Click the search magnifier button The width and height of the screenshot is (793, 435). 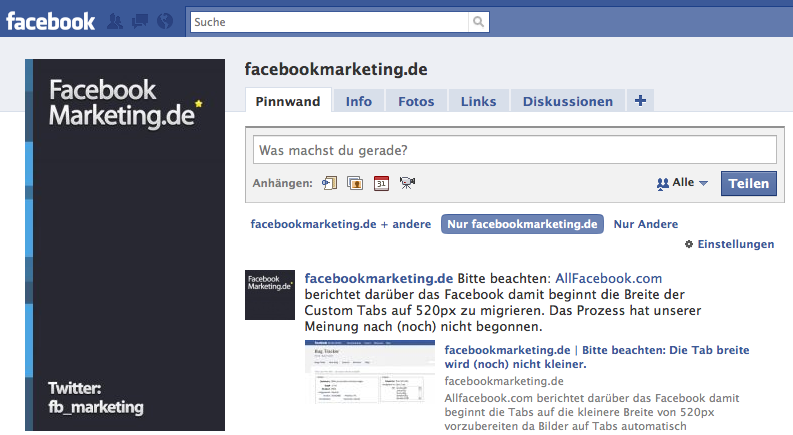coord(478,22)
